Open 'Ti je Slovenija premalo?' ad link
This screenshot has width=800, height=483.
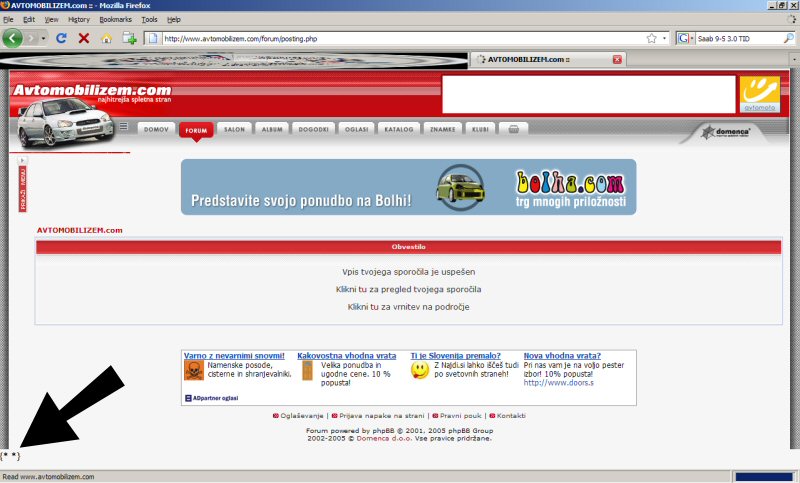click(456, 355)
